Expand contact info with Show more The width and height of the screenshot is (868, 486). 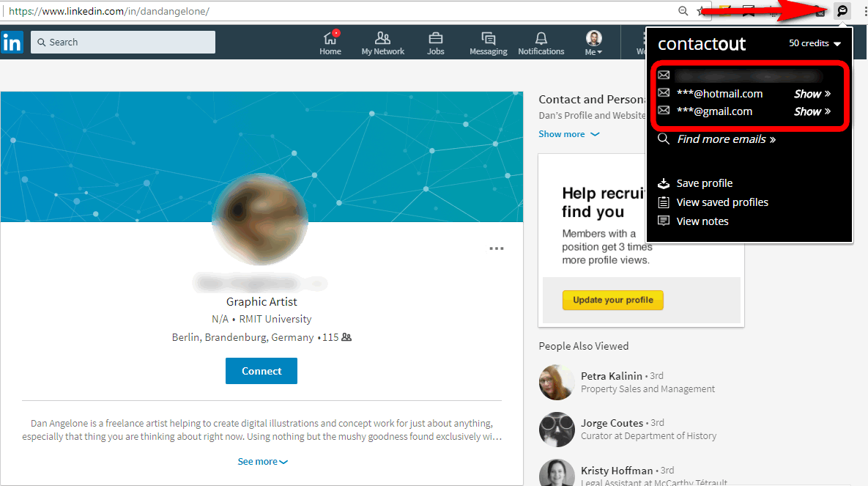point(569,134)
